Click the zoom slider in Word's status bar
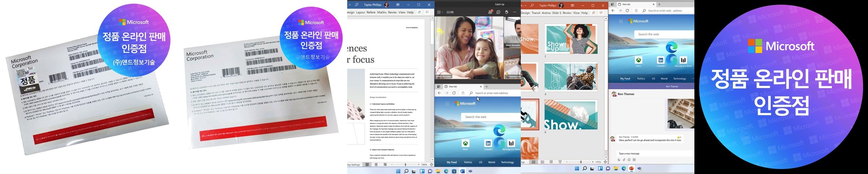 [x=405, y=165]
